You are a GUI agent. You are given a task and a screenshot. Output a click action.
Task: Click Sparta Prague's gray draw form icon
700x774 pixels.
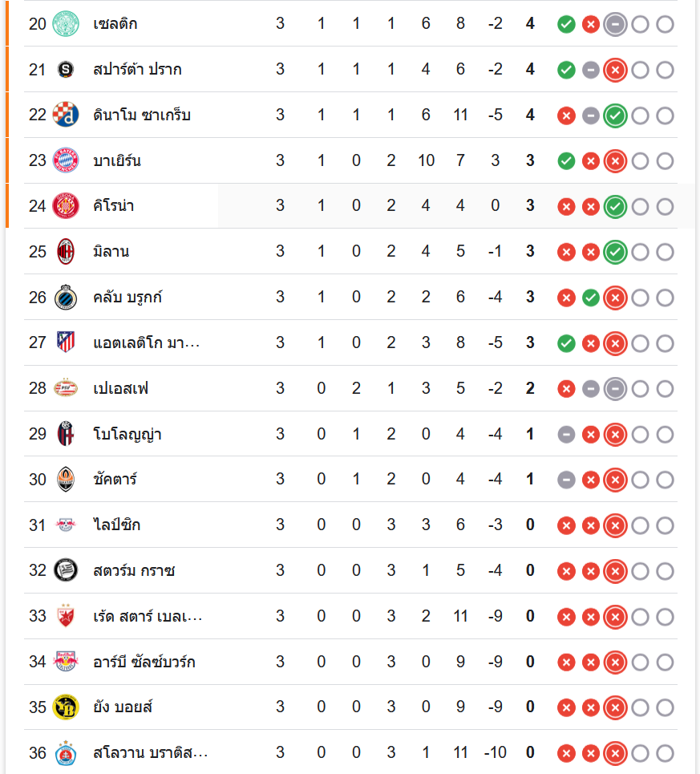tap(591, 70)
